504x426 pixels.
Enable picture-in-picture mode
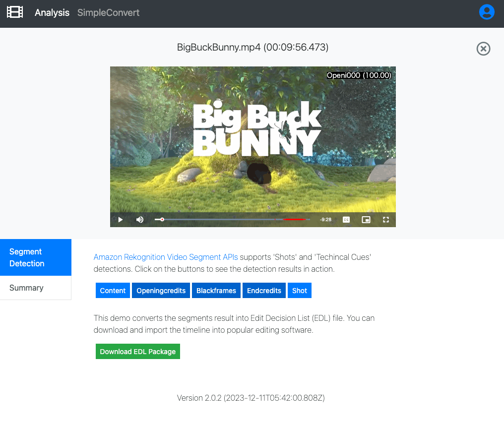coord(366,220)
